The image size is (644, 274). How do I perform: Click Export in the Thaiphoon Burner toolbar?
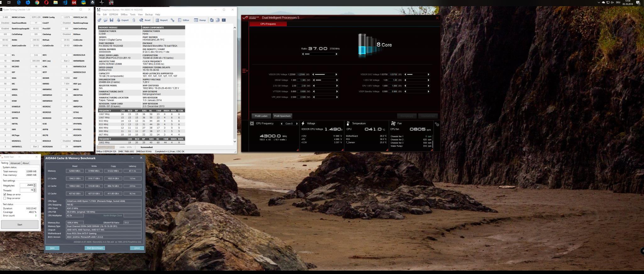click(x=123, y=20)
